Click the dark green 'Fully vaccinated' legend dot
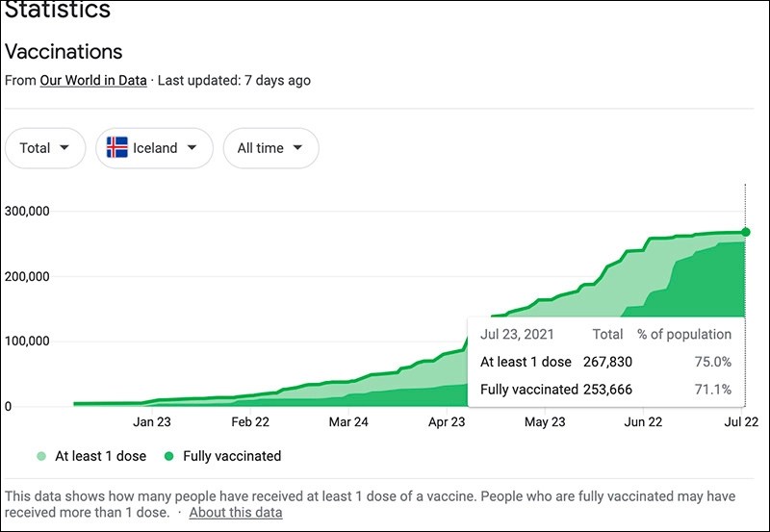 coord(168,456)
